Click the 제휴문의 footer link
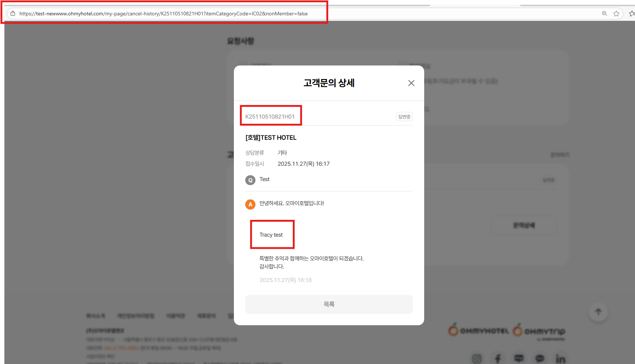The width and height of the screenshot is (635, 364). pos(206,316)
